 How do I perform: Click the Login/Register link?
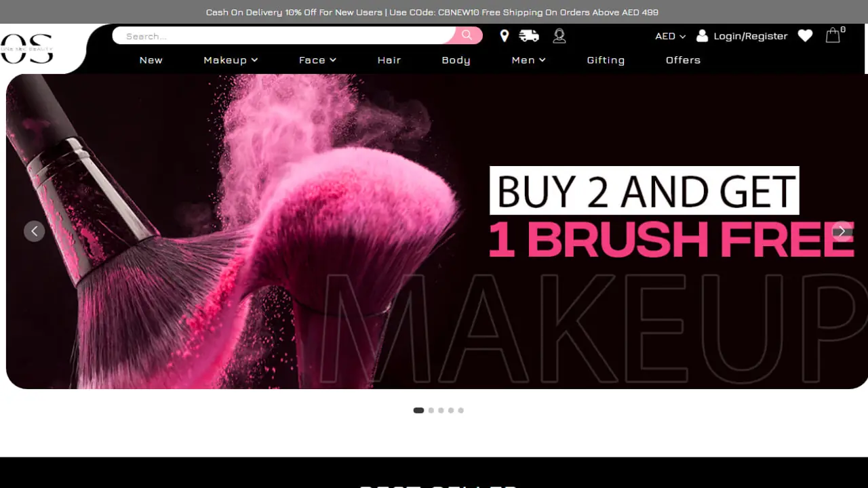751,36
